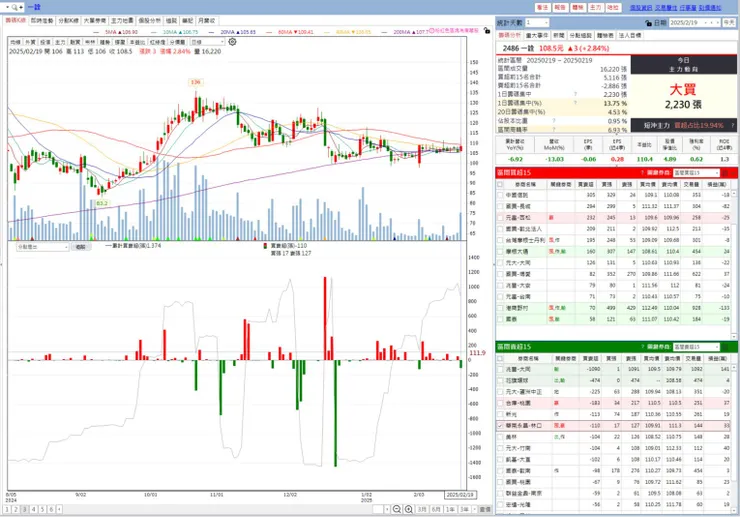Set chart range with the 1年 button
Viewport: 740px width, 517px height.
(x=450, y=509)
